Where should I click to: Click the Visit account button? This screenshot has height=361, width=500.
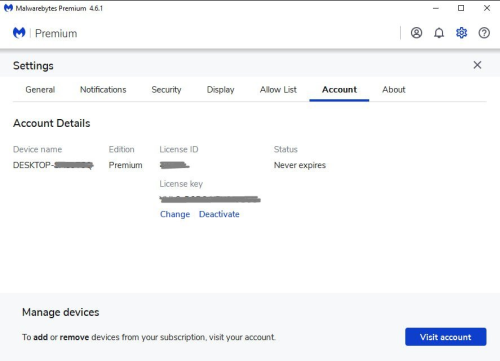tap(446, 337)
